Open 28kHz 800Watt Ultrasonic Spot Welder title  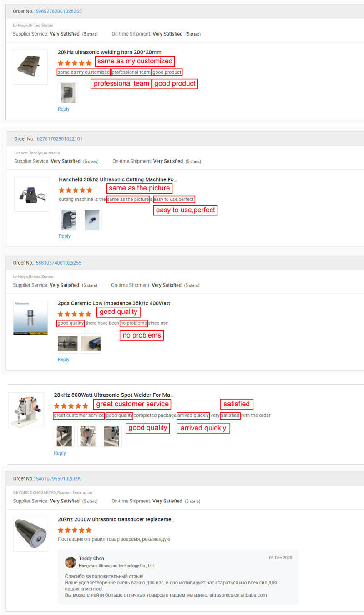113,395
